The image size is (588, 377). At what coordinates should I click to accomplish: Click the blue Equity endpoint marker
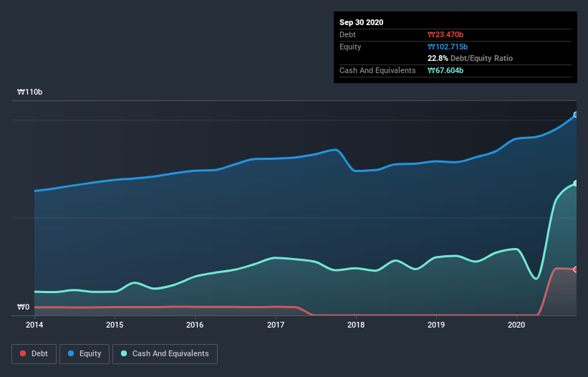coord(575,115)
